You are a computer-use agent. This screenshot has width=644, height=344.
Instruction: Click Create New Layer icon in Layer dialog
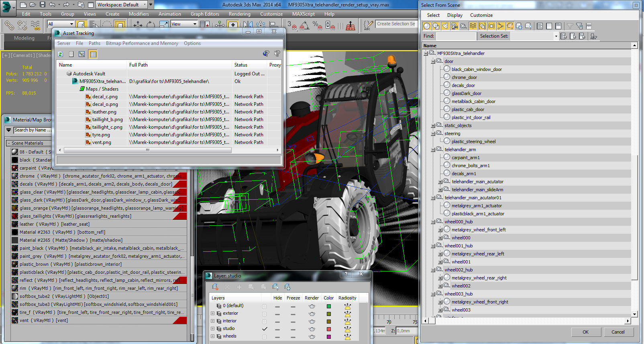coord(215,287)
